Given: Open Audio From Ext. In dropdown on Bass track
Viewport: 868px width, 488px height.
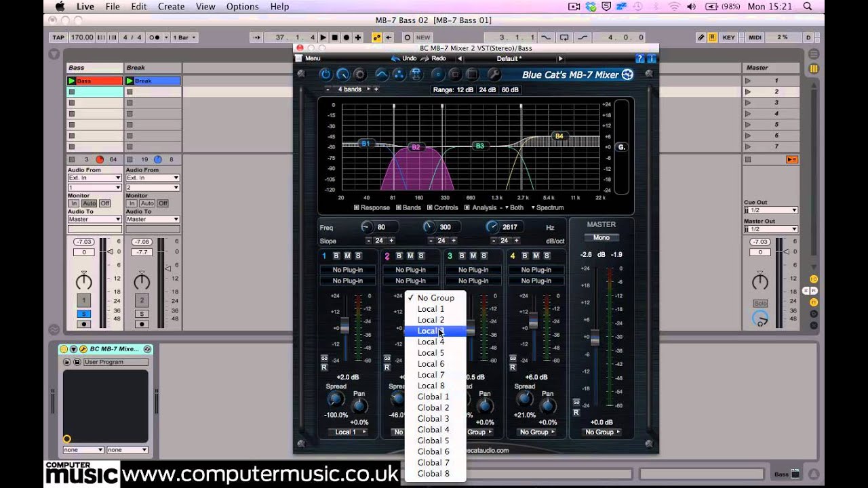Looking at the screenshot, I should pyautogui.click(x=94, y=178).
